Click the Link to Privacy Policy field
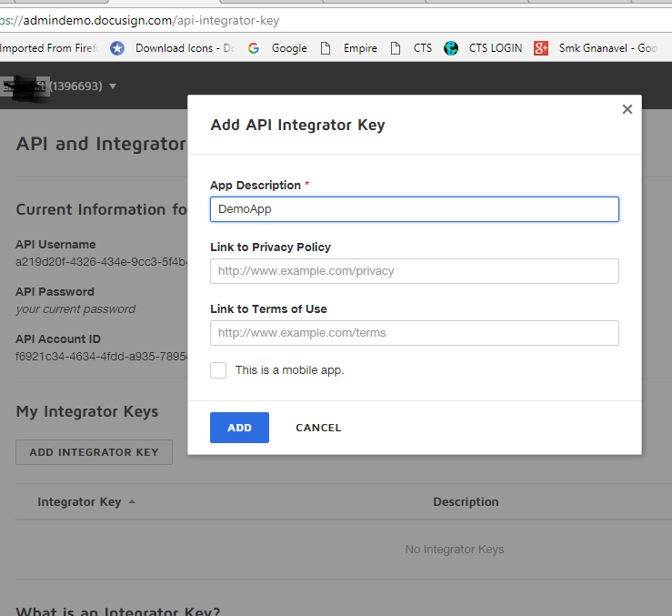The width and height of the screenshot is (672, 616). 415,271
